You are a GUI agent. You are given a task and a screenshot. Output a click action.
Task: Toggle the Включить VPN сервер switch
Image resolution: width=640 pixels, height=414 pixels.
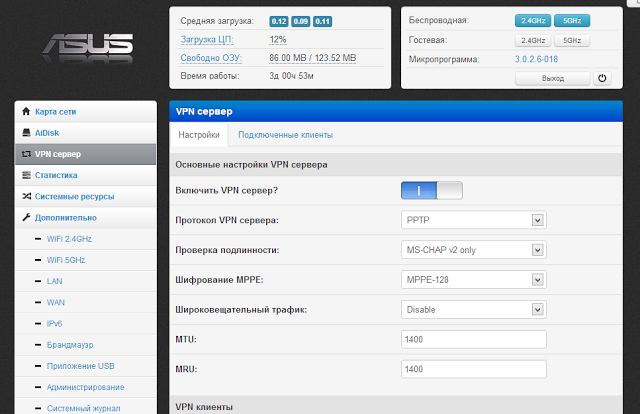(x=432, y=190)
